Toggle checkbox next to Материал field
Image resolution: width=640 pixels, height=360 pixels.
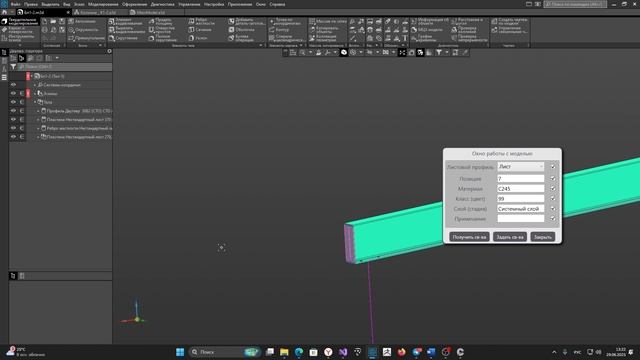(x=553, y=189)
